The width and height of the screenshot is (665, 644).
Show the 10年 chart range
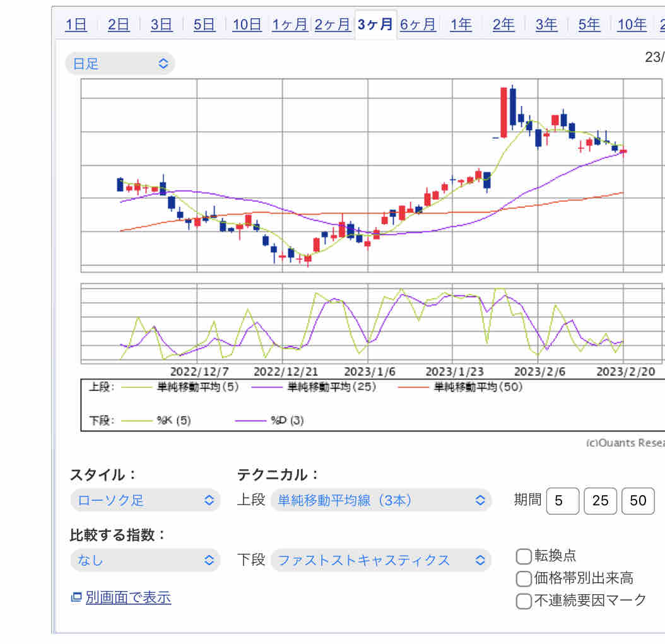pyautogui.click(x=632, y=25)
